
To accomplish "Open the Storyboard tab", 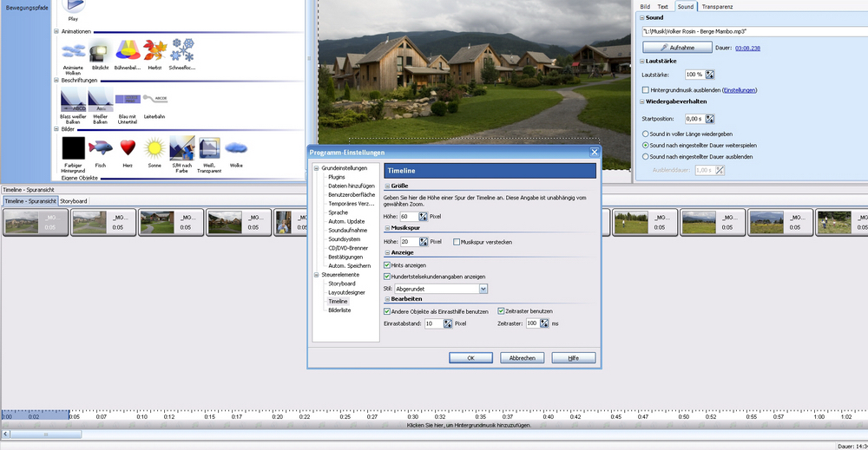I will coord(74,201).
